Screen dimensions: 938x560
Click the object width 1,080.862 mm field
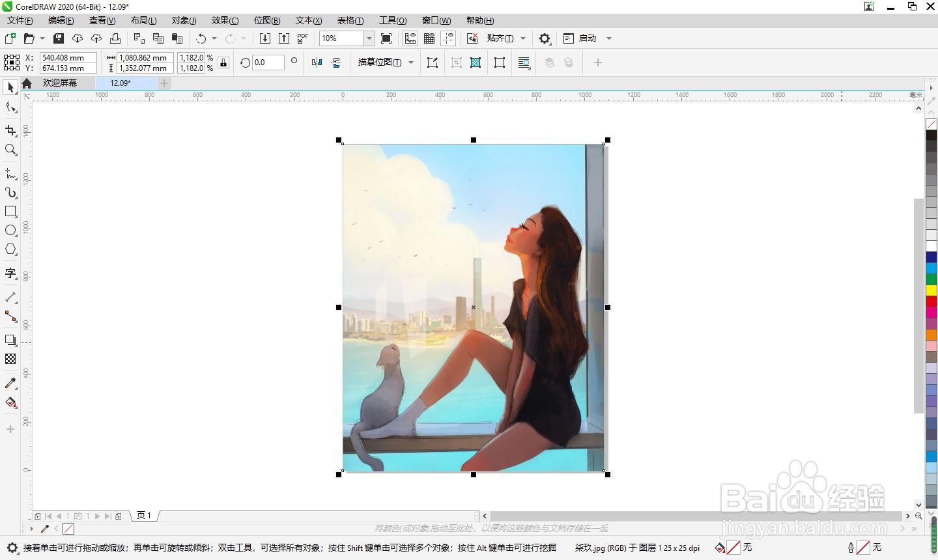pyautogui.click(x=145, y=57)
